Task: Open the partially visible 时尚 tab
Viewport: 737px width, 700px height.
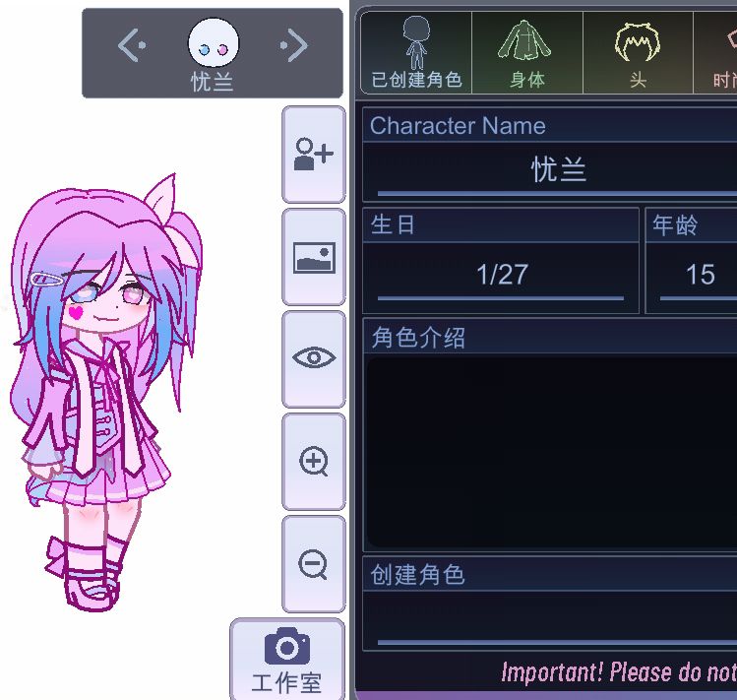Action: [715, 53]
